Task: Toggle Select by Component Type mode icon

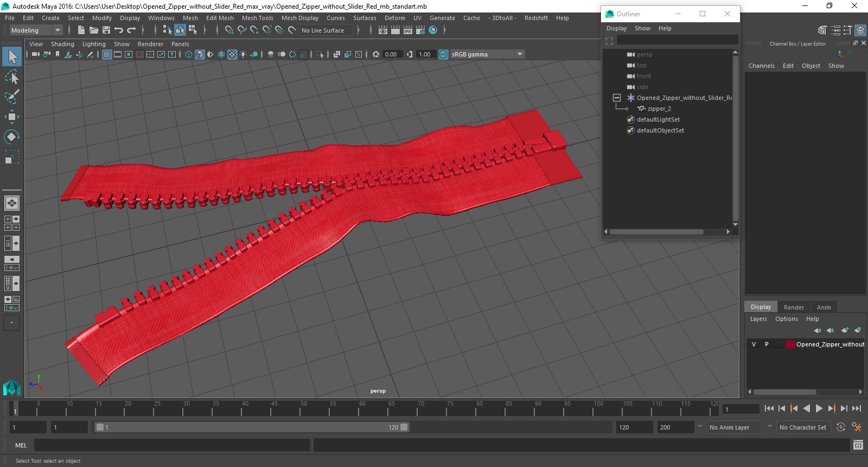Action: (193, 30)
